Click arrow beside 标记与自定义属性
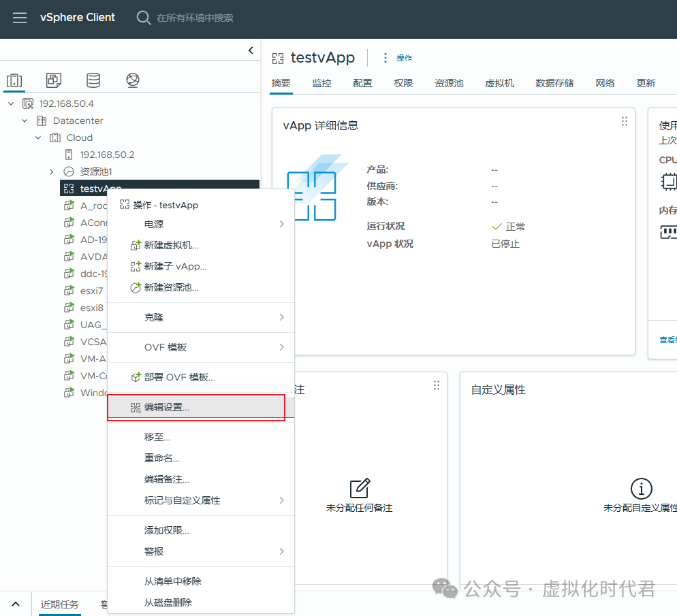The width and height of the screenshot is (677, 616). (x=281, y=500)
